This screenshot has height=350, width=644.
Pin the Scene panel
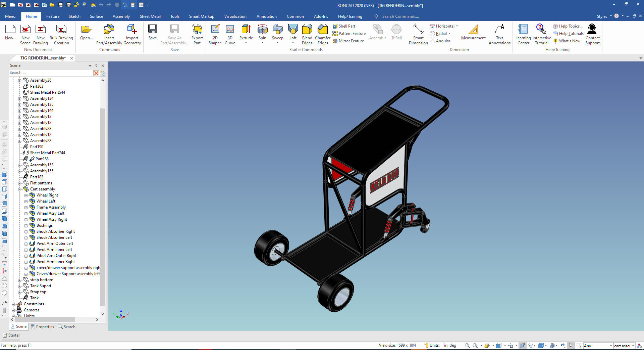pyautogui.click(x=96, y=65)
